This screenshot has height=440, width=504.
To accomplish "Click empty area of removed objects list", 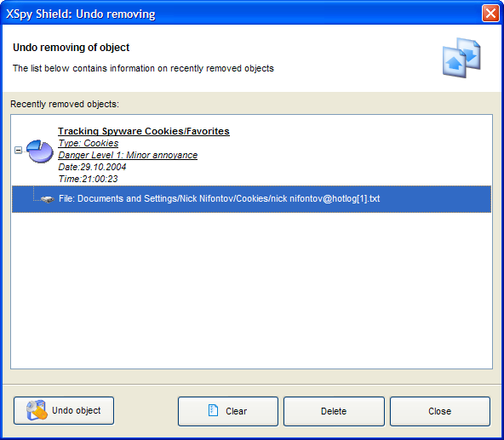I will pyautogui.click(x=251, y=289).
